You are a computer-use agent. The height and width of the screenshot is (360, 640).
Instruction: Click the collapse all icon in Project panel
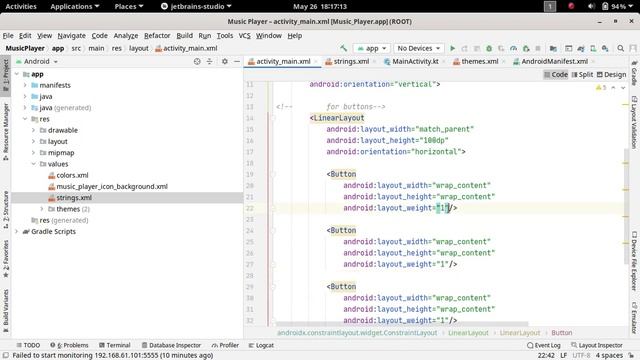coord(209,61)
